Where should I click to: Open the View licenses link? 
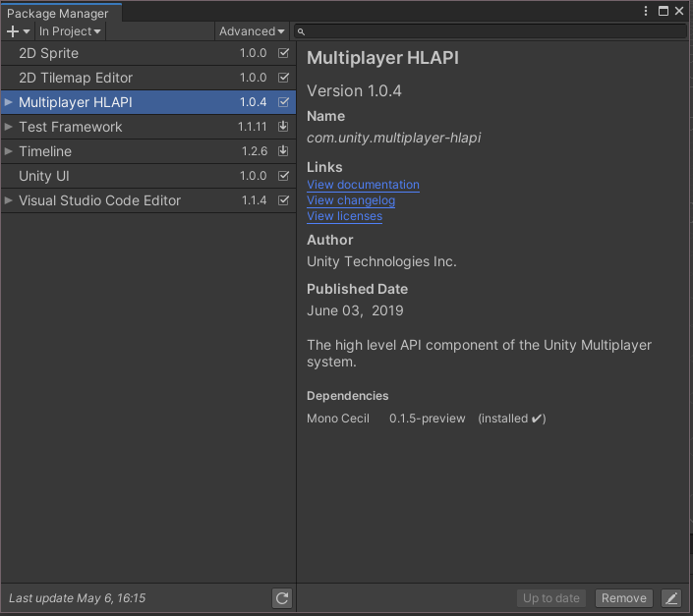[344, 216]
